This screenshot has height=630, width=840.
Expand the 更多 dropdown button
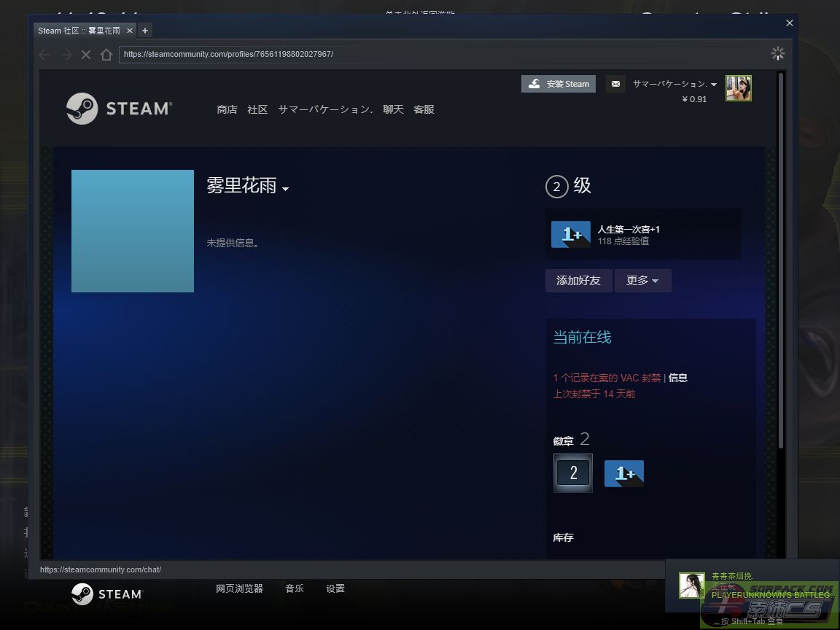click(x=642, y=281)
